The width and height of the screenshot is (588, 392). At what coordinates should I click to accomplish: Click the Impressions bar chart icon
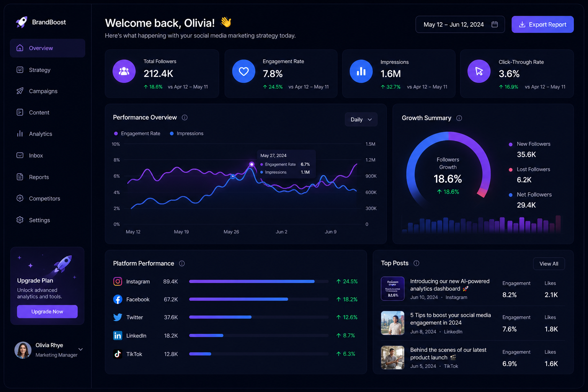(x=361, y=71)
